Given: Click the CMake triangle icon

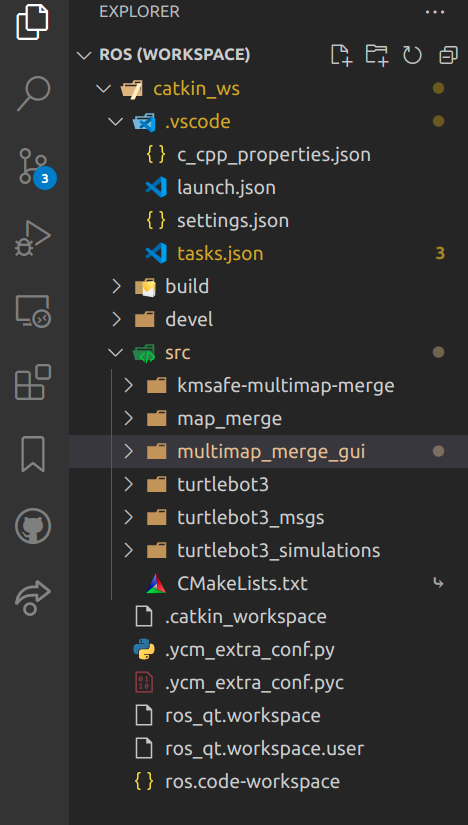Looking at the screenshot, I should [x=156, y=583].
